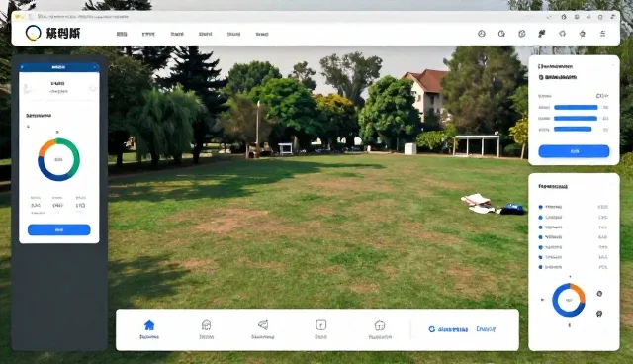Select the house-with-window tab in the bottom bar
The image size is (633, 364).
pyautogui.click(x=380, y=329)
